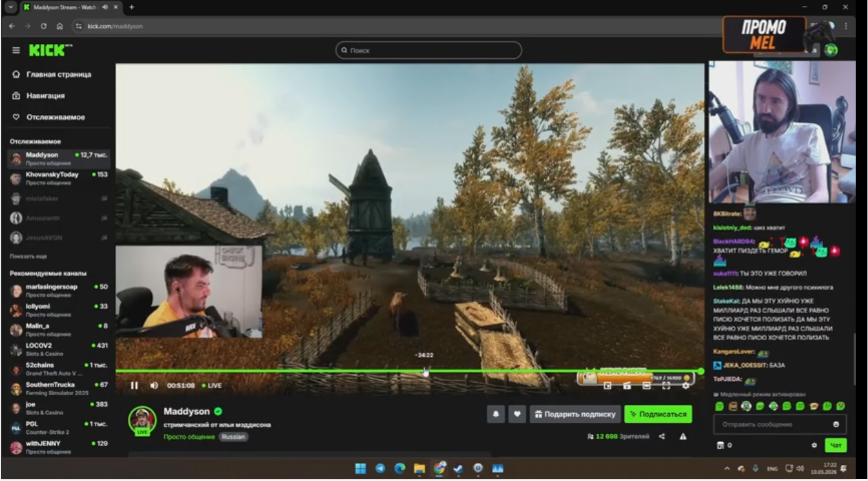
Task: Click the video progress bar
Action: click(408, 371)
